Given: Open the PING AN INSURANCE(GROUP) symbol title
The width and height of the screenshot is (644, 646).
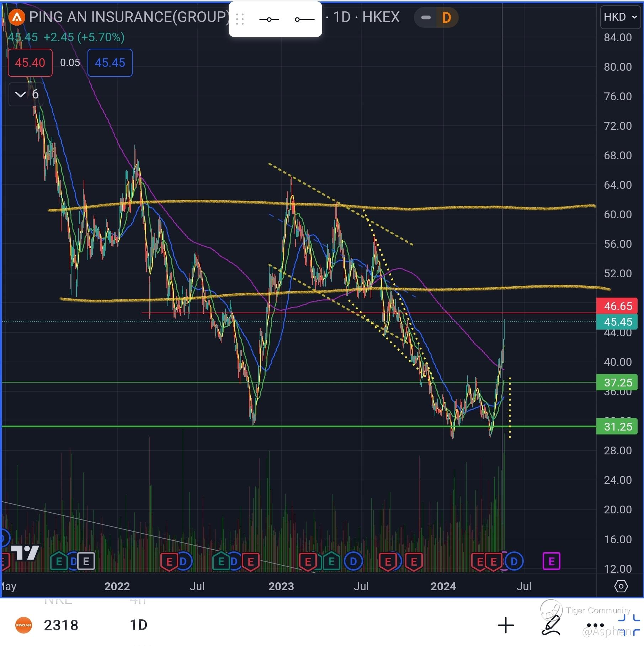Looking at the screenshot, I should [129, 17].
